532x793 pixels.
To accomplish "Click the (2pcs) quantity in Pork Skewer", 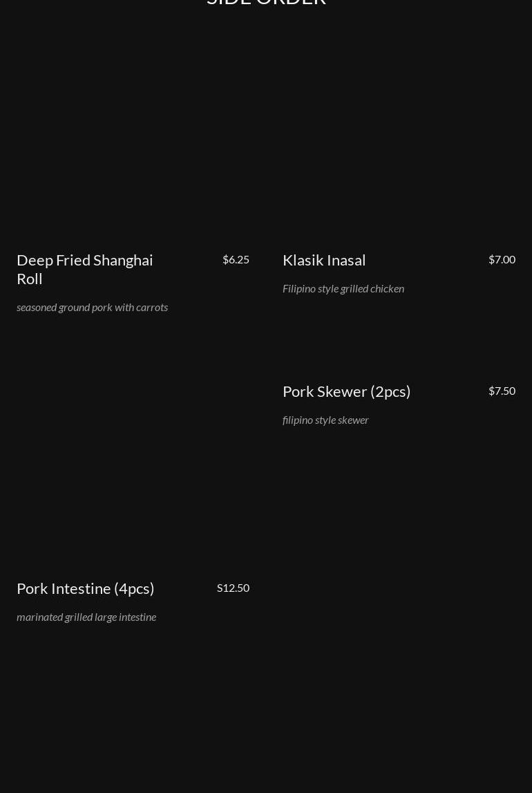I will [390, 391].
